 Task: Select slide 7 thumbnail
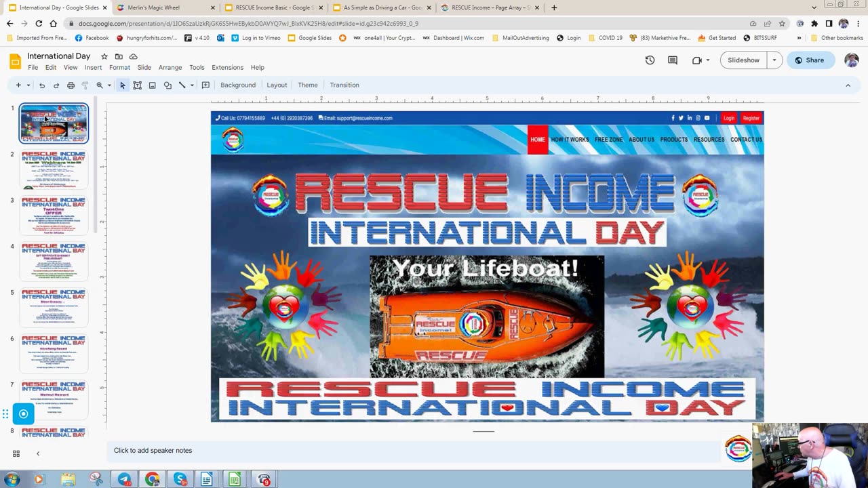[54, 400]
